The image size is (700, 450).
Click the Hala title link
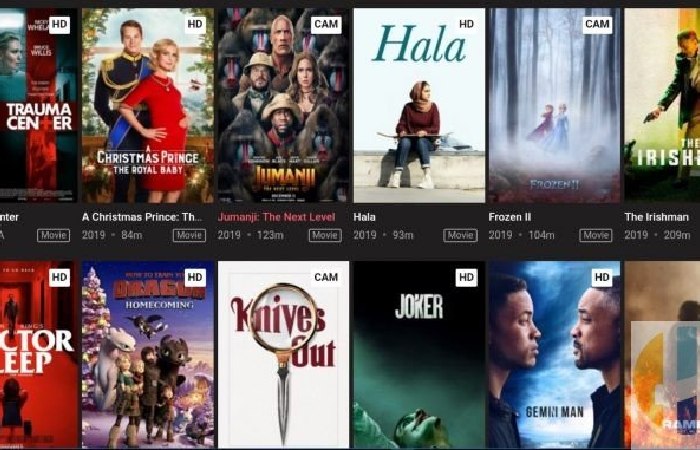(x=365, y=217)
